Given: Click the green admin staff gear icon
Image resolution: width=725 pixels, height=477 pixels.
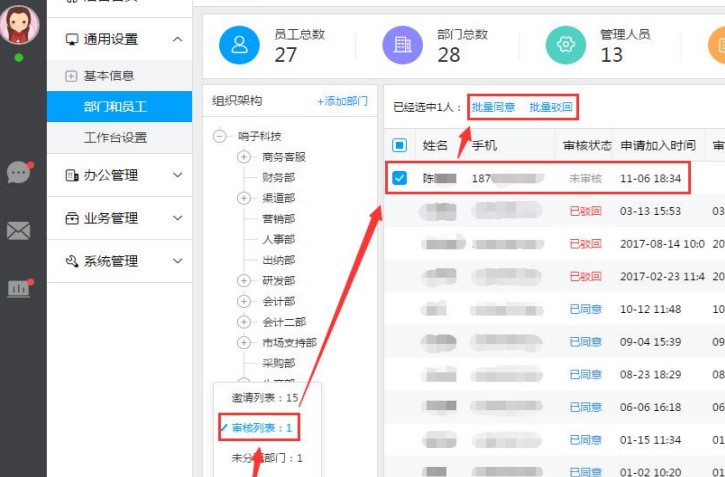Looking at the screenshot, I should [x=565, y=45].
